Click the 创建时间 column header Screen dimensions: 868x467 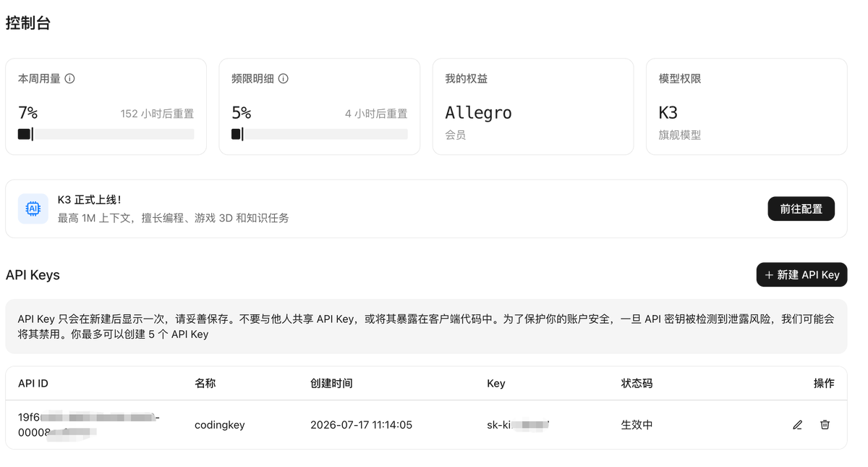click(x=331, y=383)
